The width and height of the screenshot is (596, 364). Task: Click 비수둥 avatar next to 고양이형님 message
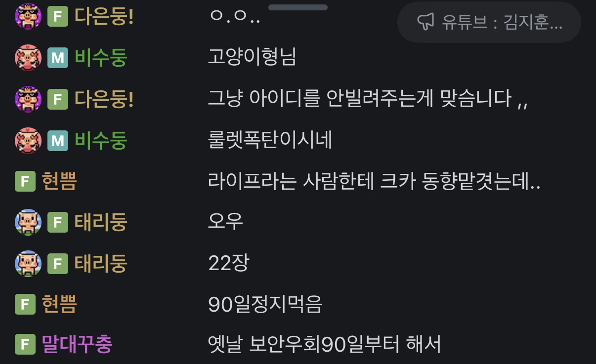(28, 58)
